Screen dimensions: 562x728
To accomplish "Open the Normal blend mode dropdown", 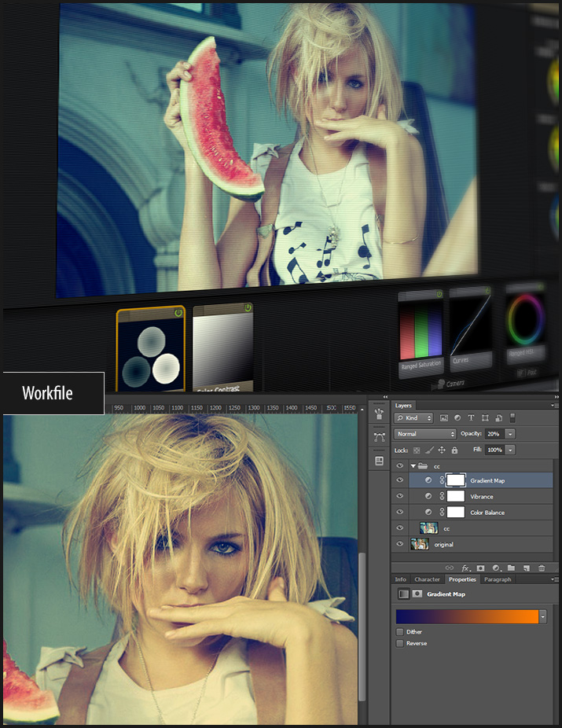I will pos(425,434).
